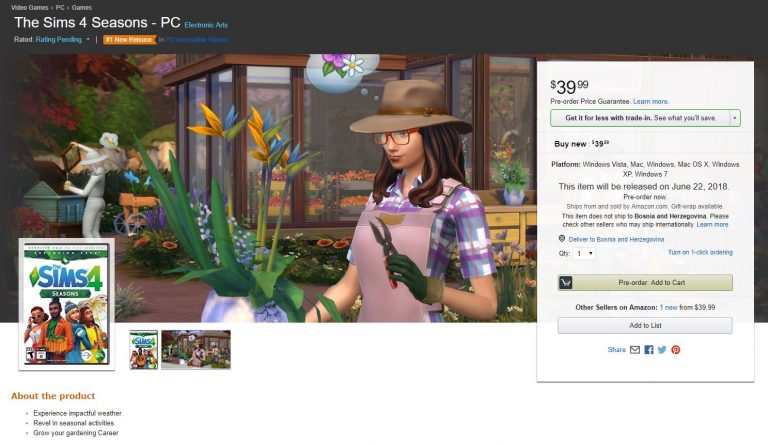Viewport: 768px width, 445px height.
Task: Click Deliver to Bosnia and Herzegovina link
Action: coord(616,239)
